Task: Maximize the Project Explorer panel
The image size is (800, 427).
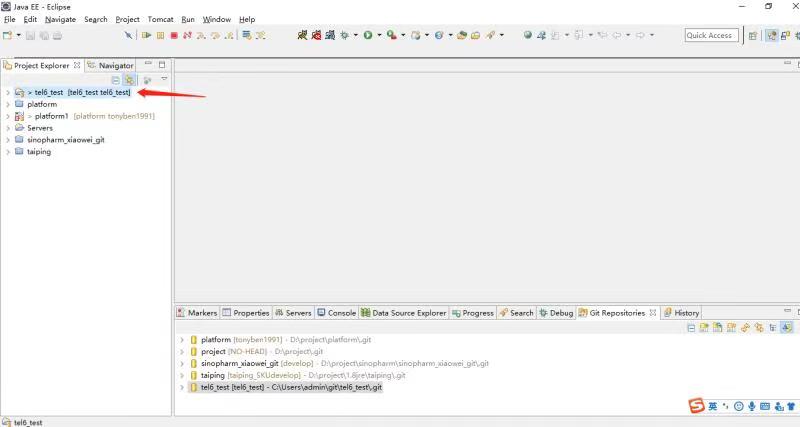Action: tap(162, 65)
